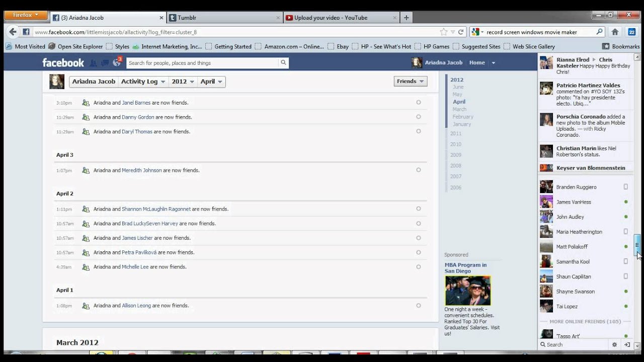644x362 pixels.
Task: Switch to the Tumblr tab
Action: pos(225,18)
